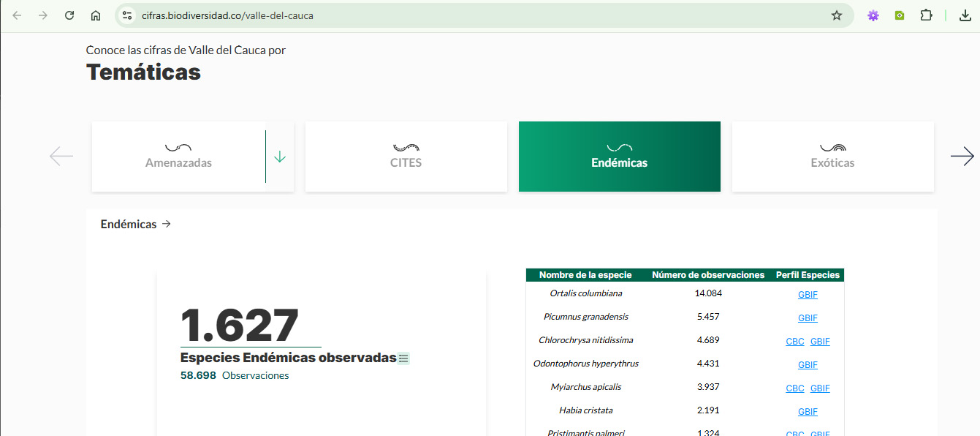Go back to the previous browser page

click(17, 15)
